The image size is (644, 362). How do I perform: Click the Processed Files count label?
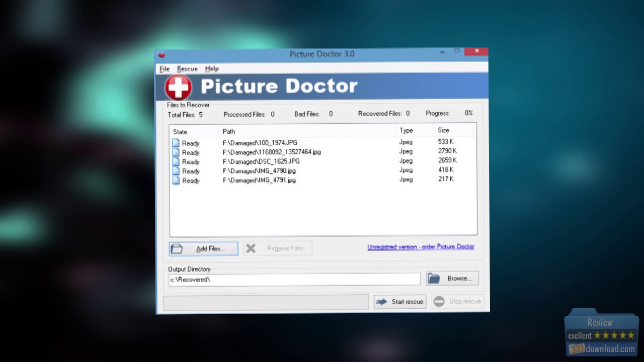coord(249,115)
